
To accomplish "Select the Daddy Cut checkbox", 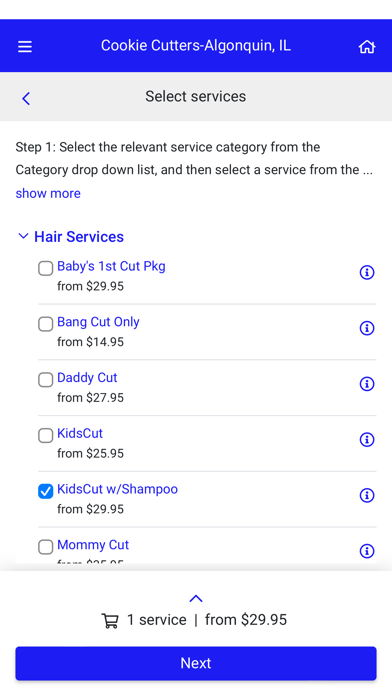I will pos(45,380).
